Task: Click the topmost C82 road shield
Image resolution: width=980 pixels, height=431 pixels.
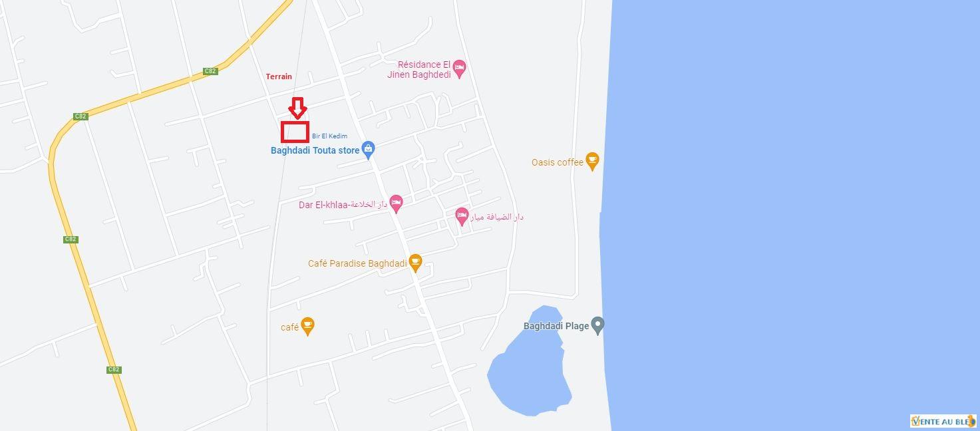Action: (x=210, y=71)
